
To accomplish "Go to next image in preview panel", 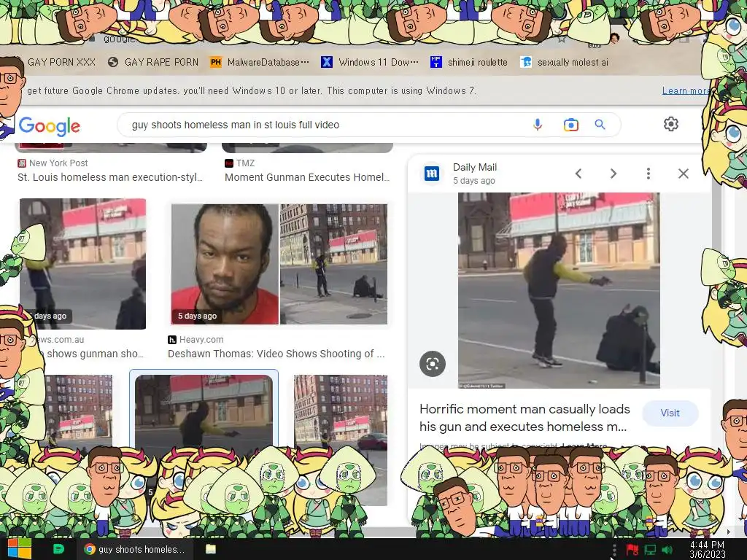I will 613,174.
